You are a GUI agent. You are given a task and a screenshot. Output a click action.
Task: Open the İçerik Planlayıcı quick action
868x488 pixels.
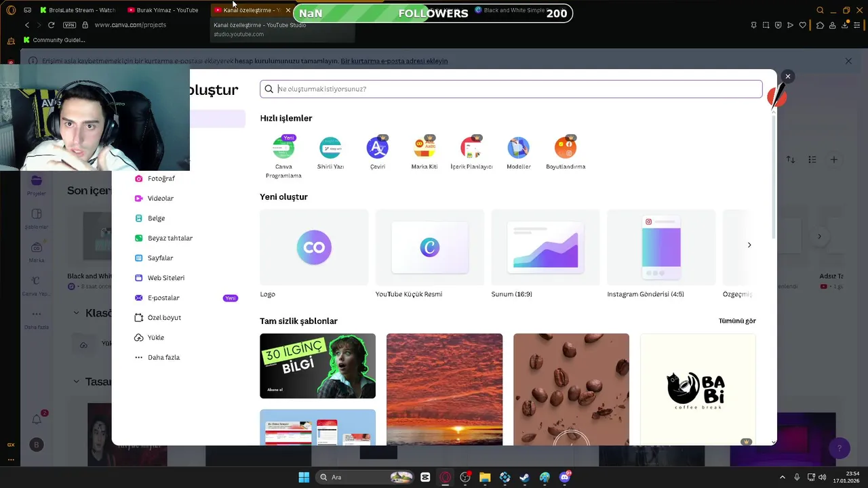[471, 152]
